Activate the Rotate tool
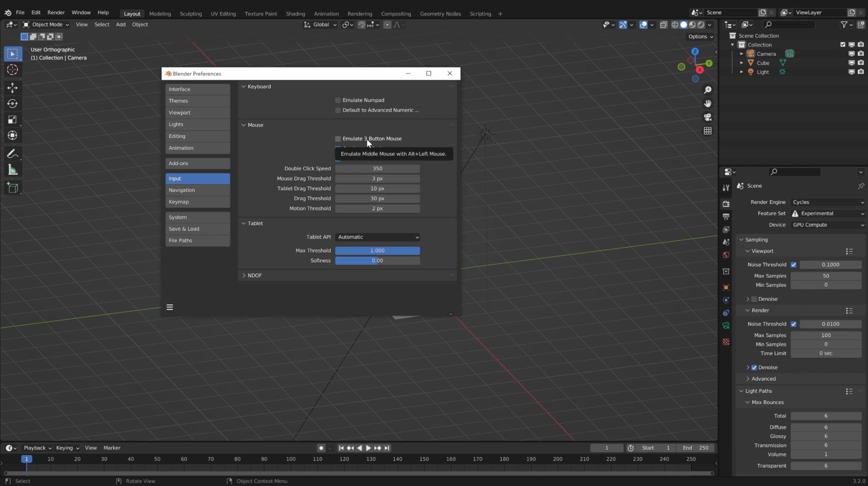Viewport: 868px width, 486px height. click(13, 104)
